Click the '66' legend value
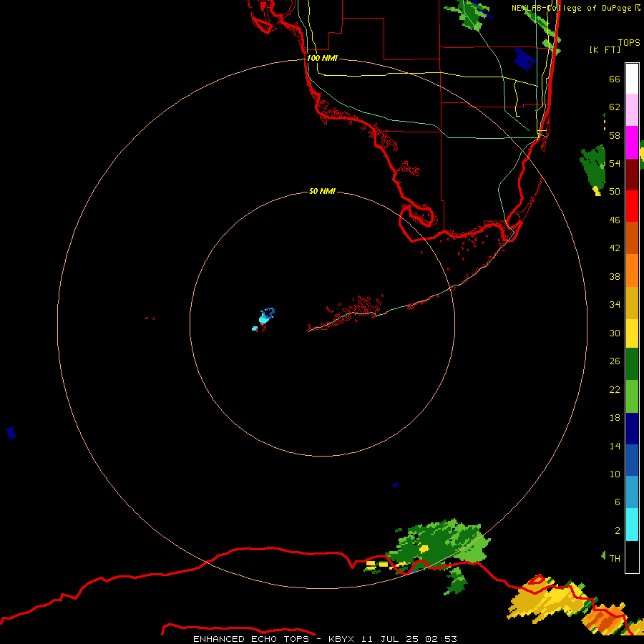Viewport: 644px width, 644px height. pos(615,79)
